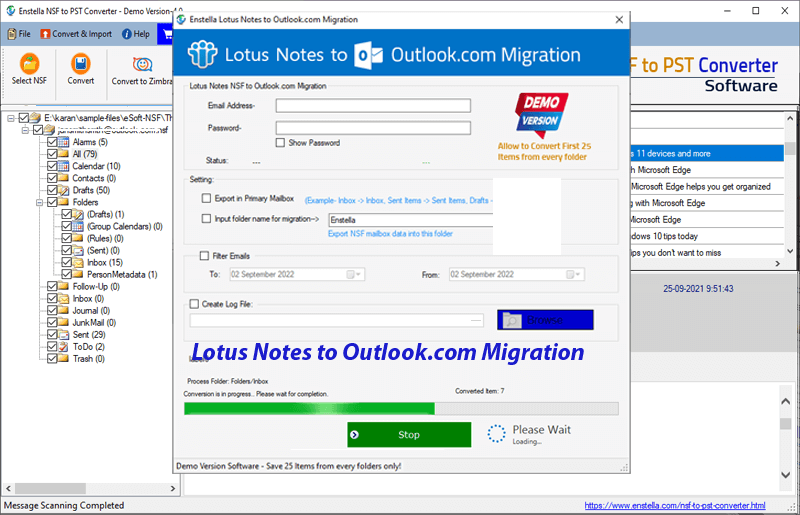Click tree panel scroll right arrow
The height and width of the screenshot is (515, 800).
(172, 488)
